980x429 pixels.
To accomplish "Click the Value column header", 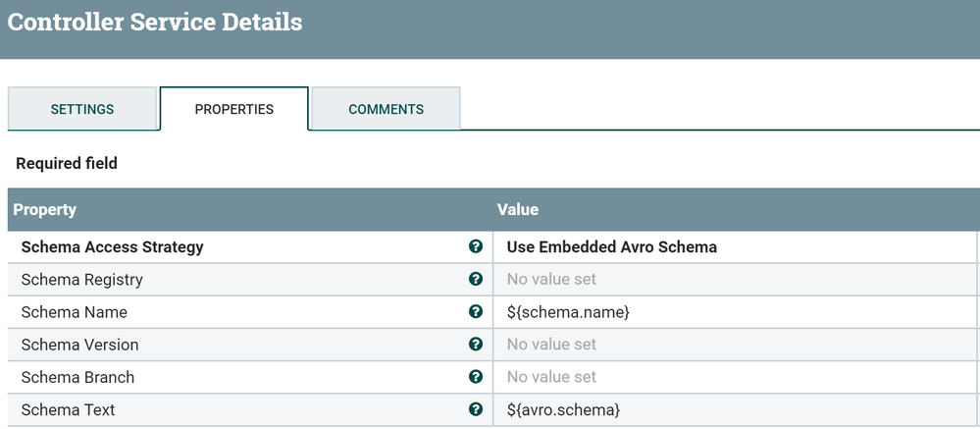I will click(x=518, y=210).
